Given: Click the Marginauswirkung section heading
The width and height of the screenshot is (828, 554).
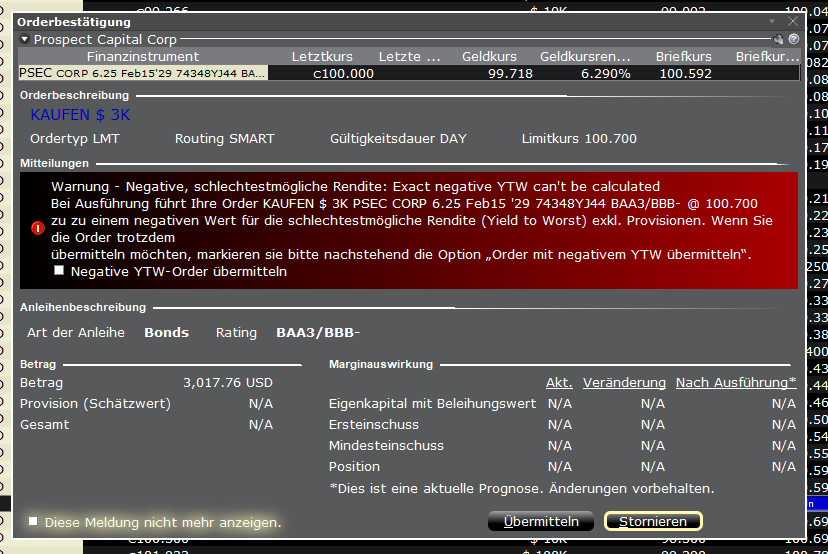Looking at the screenshot, I should [x=381, y=364].
